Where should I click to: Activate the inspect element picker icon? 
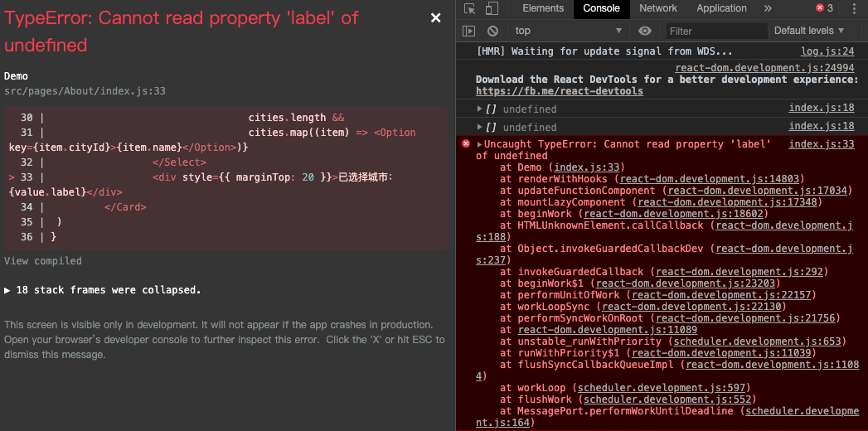470,9
